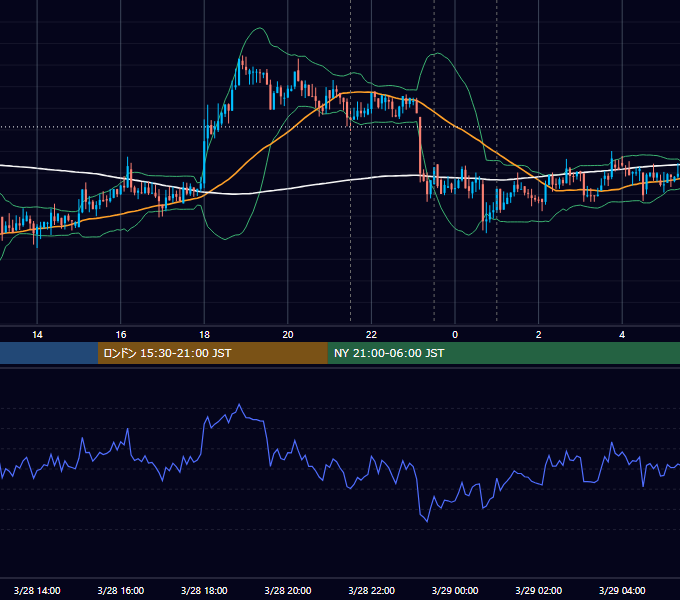Click the big red drop candle after 23:00
This screenshot has width=680, height=600.
coord(420,145)
